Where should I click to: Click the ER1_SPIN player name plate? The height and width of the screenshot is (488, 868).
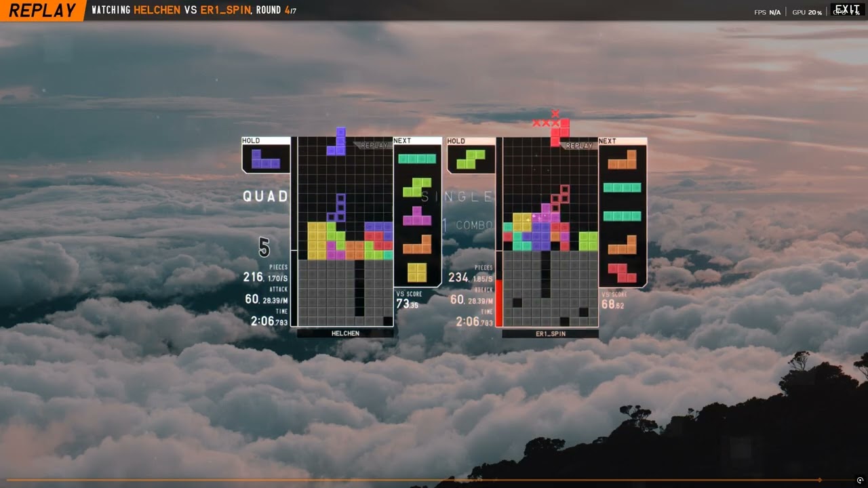[x=550, y=333]
